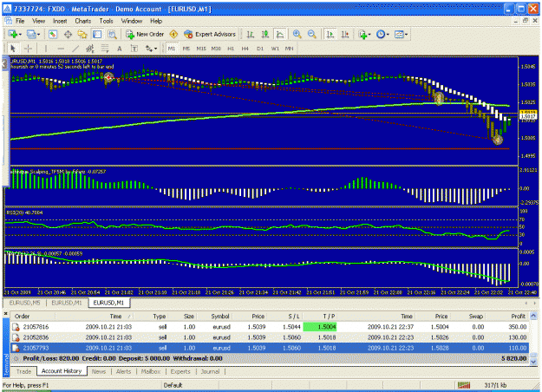Open the Journal tab
Image resolution: width=542 pixels, height=392 pixels.
coord(210,371)
